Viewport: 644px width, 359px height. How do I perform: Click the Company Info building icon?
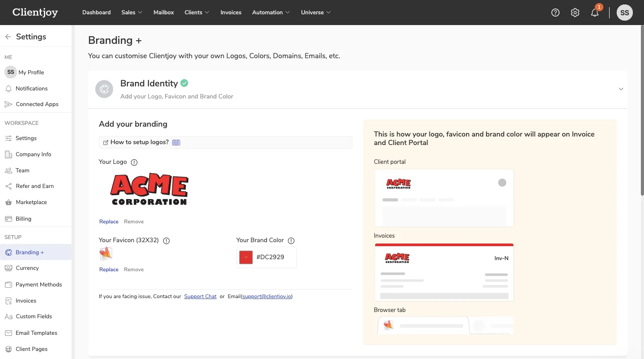pos(8,154)
